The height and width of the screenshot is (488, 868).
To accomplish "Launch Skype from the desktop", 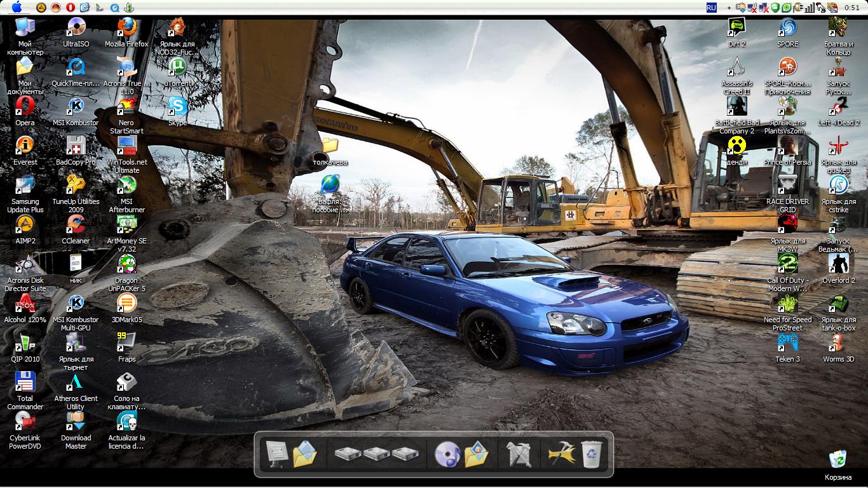I will [177, 107].
